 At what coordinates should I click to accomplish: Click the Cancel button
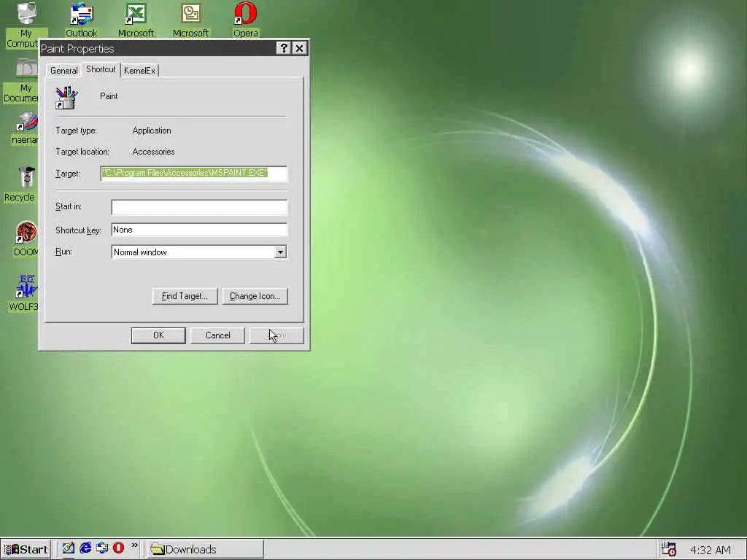217,335
